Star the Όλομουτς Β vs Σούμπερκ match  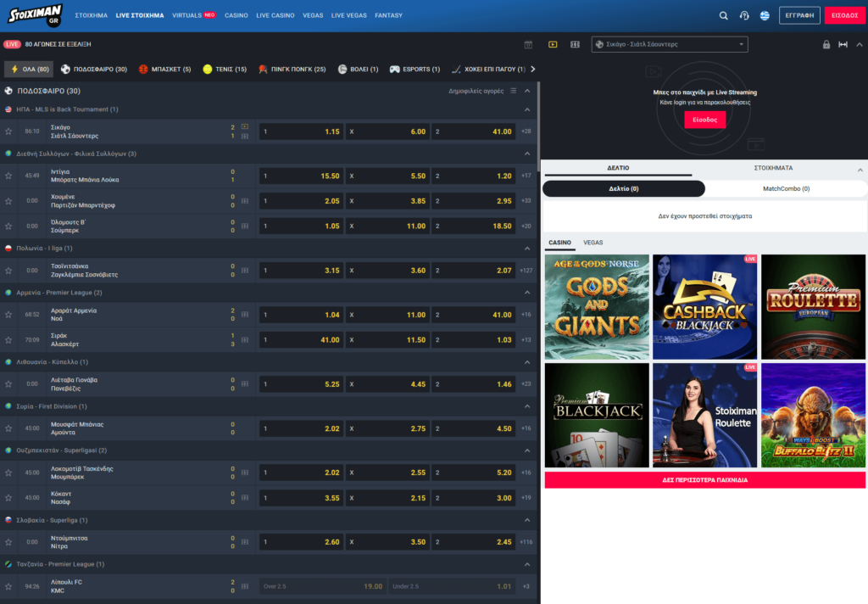(8, 226)
